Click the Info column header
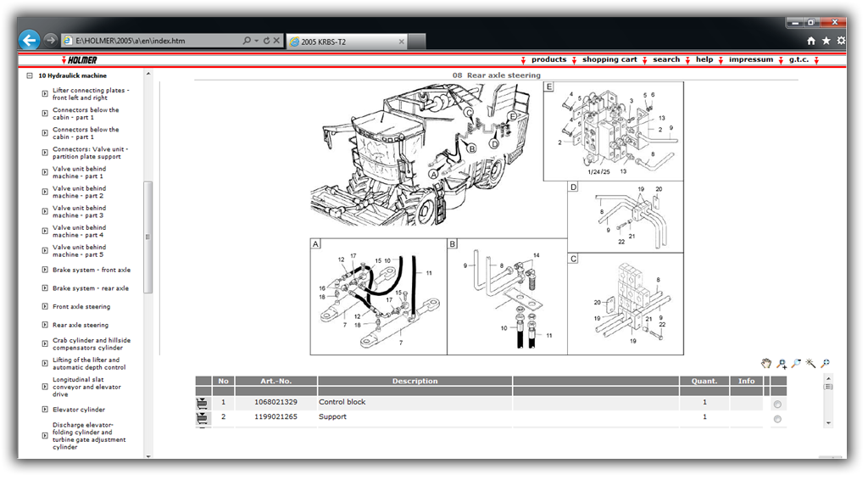Screen dimensions: 868x480 (746, 381)
